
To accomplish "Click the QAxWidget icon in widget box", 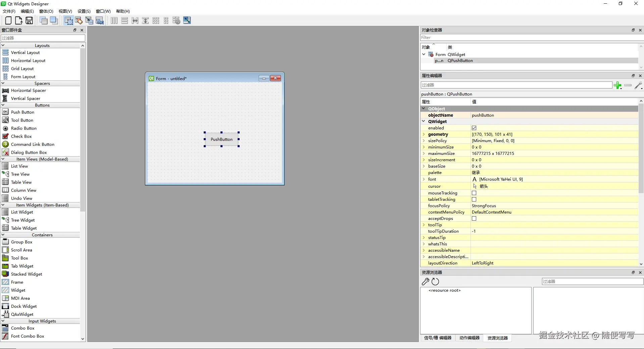I will (x=5, y=314).
